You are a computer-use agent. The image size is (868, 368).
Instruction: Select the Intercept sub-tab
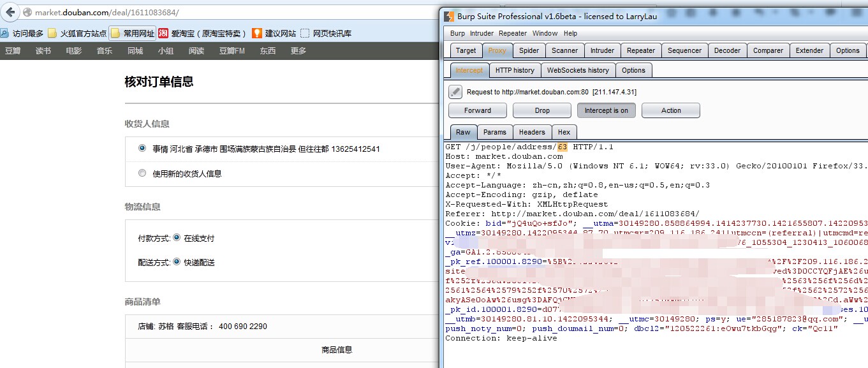click(x=469, y=70)
